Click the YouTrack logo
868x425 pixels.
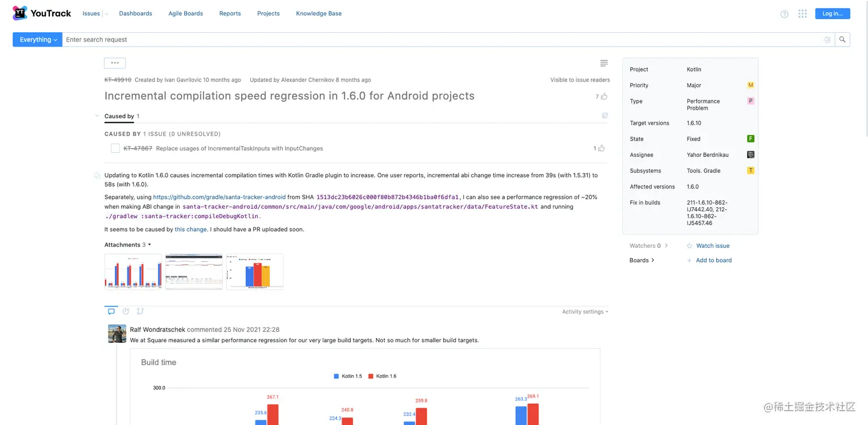tap(42, 13)
